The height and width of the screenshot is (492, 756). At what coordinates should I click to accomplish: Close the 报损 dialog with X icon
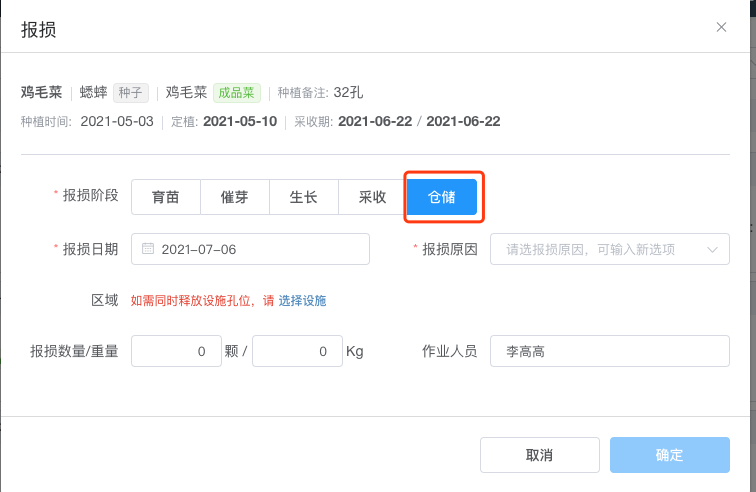coord(721,27)
